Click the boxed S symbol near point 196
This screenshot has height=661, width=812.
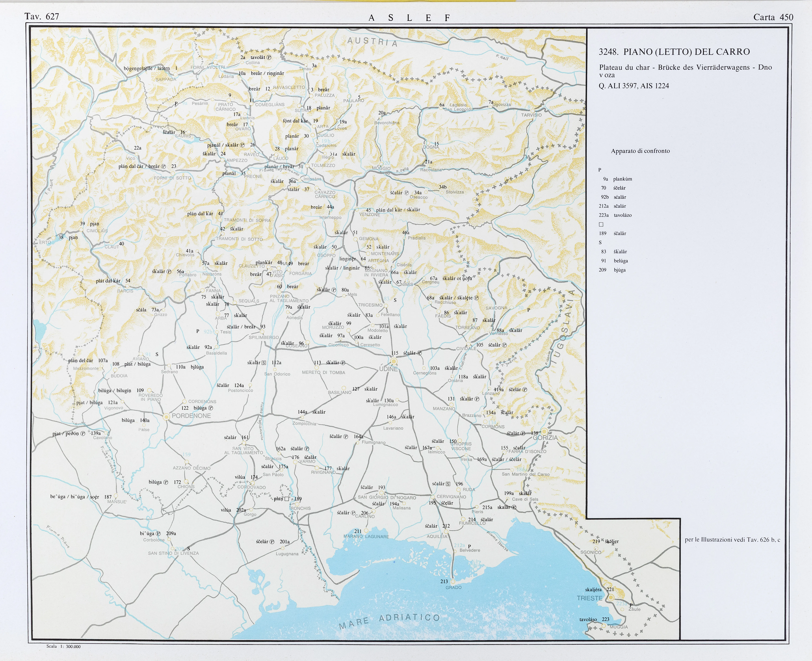(448, 484)
